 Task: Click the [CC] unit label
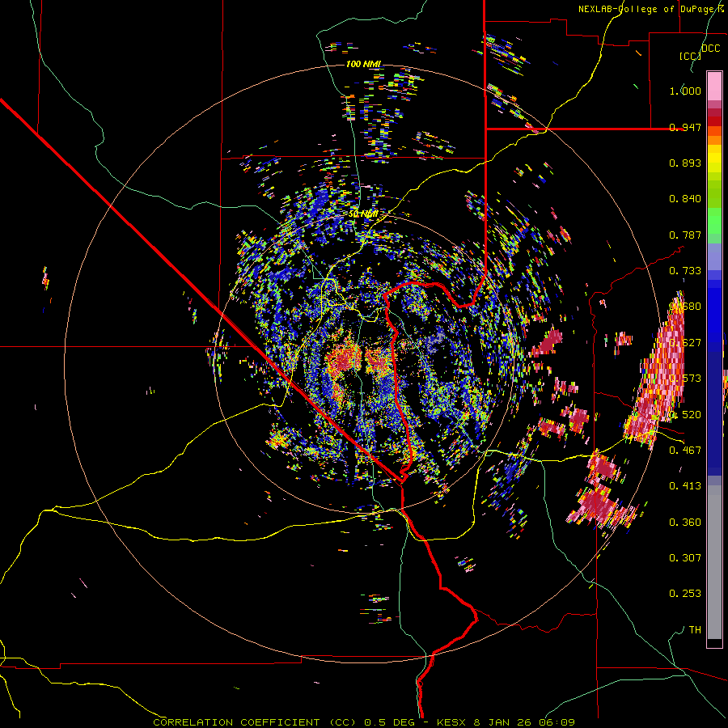coord(690,56)
